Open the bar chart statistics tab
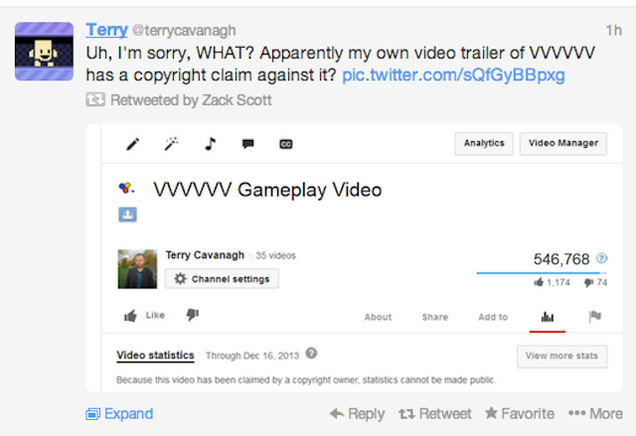The image size is (636, 436). click(547, 317)
